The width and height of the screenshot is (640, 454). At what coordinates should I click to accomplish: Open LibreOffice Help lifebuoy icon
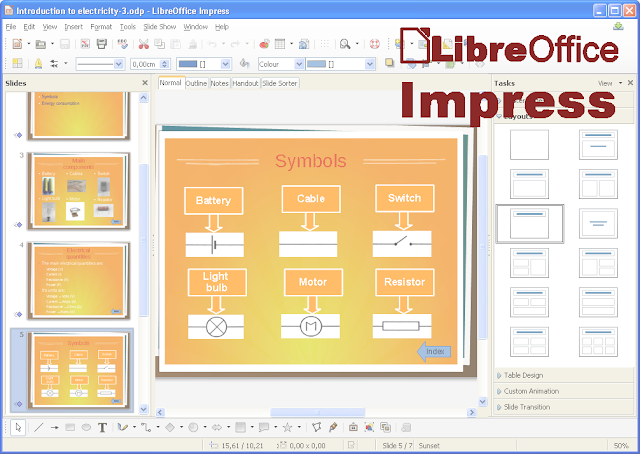tap(374, 44)
